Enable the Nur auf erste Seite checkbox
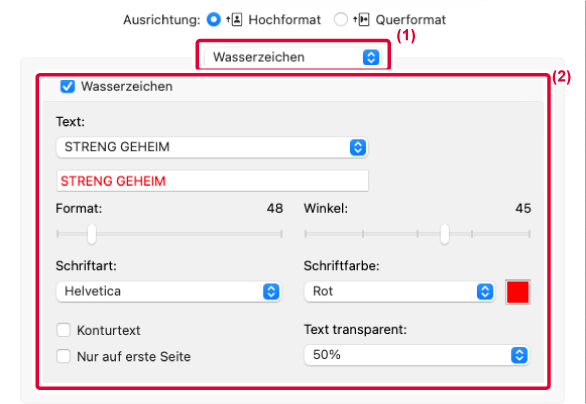The image size is (586, 404). tap(64, 356)
